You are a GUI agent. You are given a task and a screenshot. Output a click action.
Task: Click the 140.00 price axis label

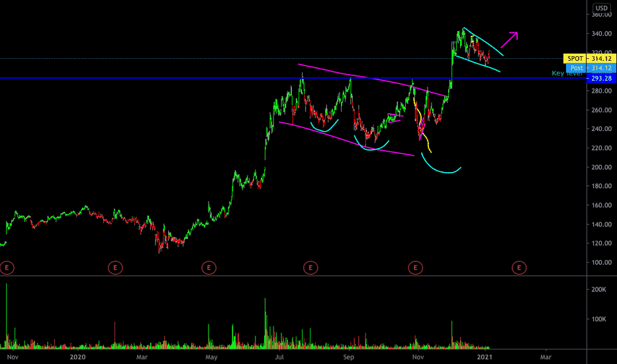pos(602,225)
